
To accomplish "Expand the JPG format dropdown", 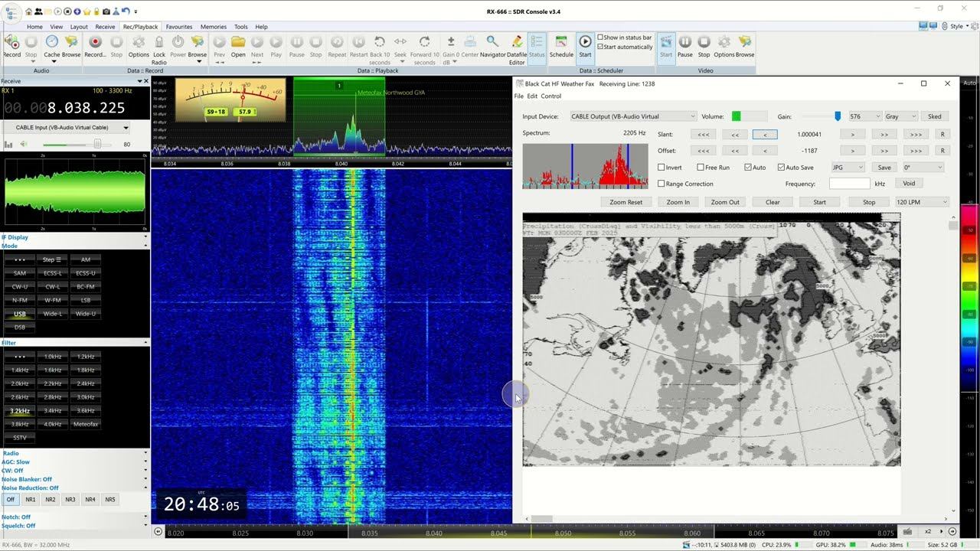I will click(848, 168).
